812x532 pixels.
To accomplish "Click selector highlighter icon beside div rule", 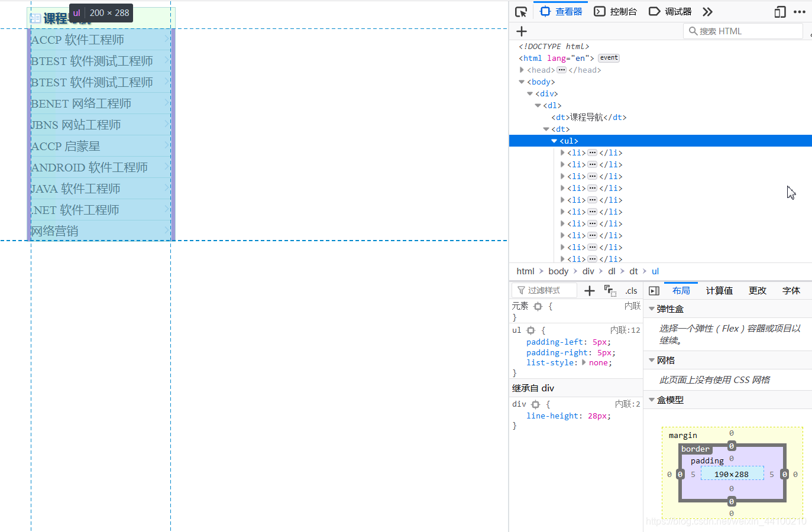I will pyautogui.click(x=535, y=404).
